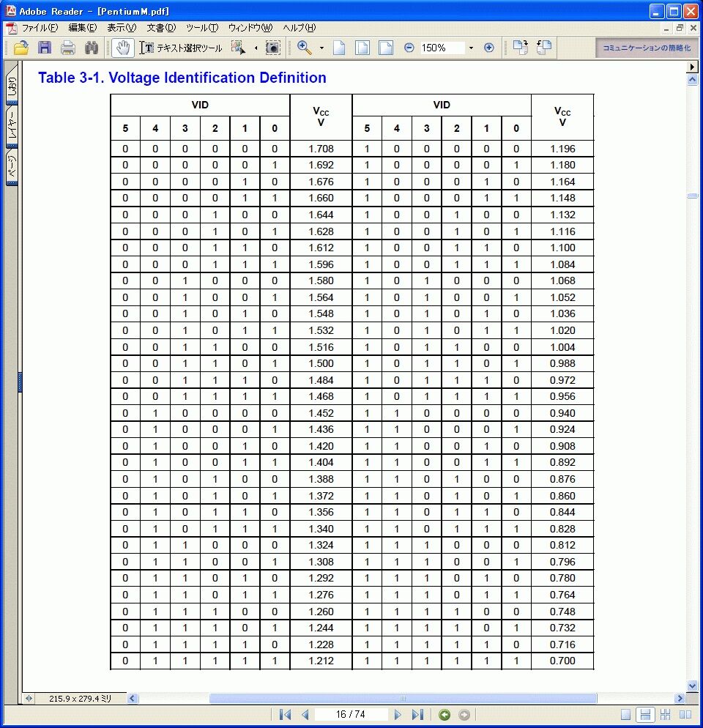Close the PentiumM.pdf document with inner X
Viewport: 703px width, 728px height.
[x=693, y=28]
